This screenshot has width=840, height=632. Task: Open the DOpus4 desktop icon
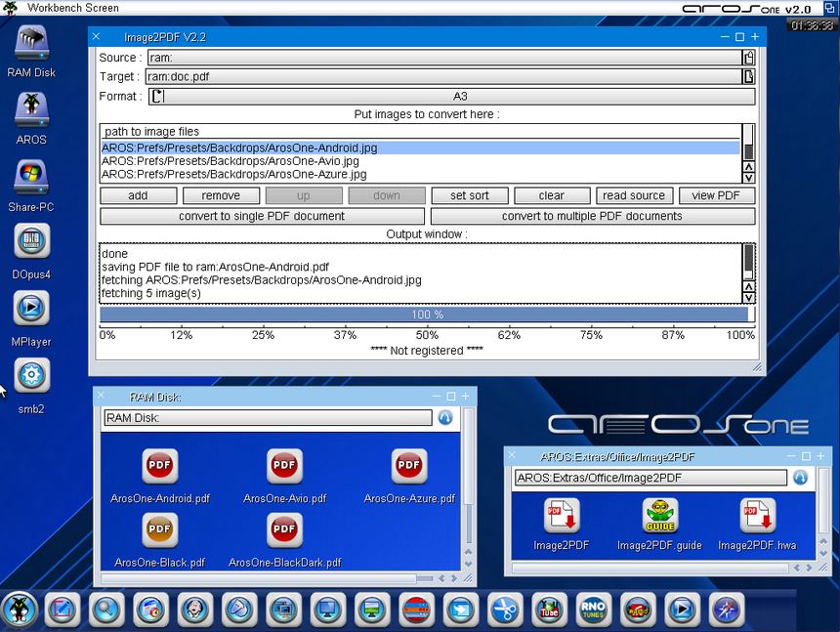pyautogui.click(x=31, y=241)
